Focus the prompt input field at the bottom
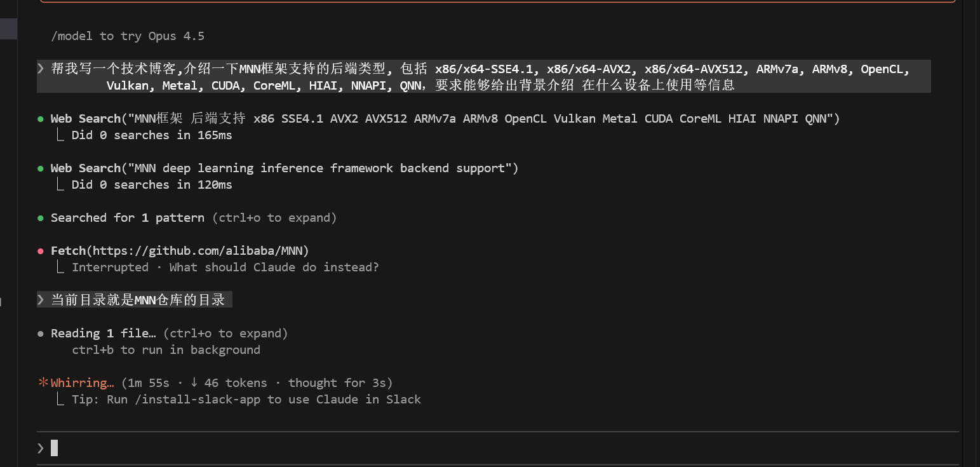Viewport: 980px width, 467px height. [495, 448]
